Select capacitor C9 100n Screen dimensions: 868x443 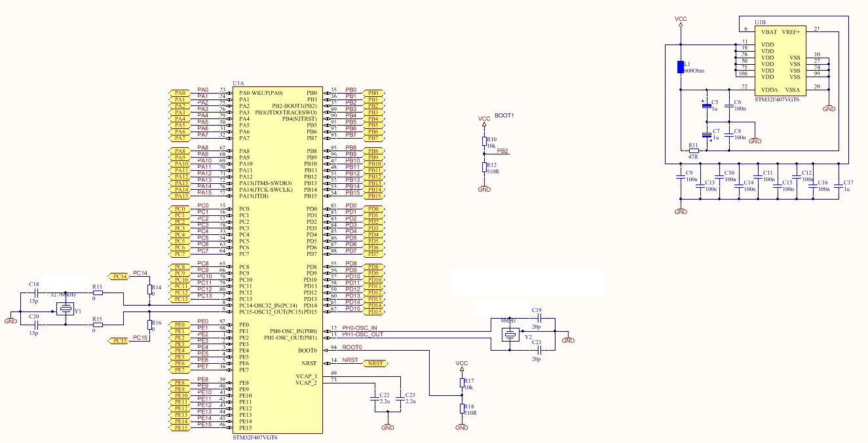pyautogui.click(x=680, y=177)
